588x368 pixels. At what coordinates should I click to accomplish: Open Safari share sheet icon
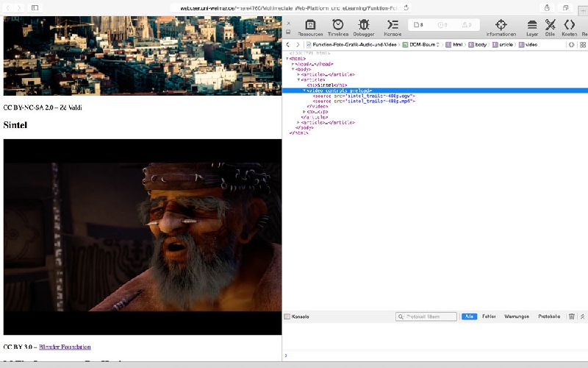coord(547,7)
